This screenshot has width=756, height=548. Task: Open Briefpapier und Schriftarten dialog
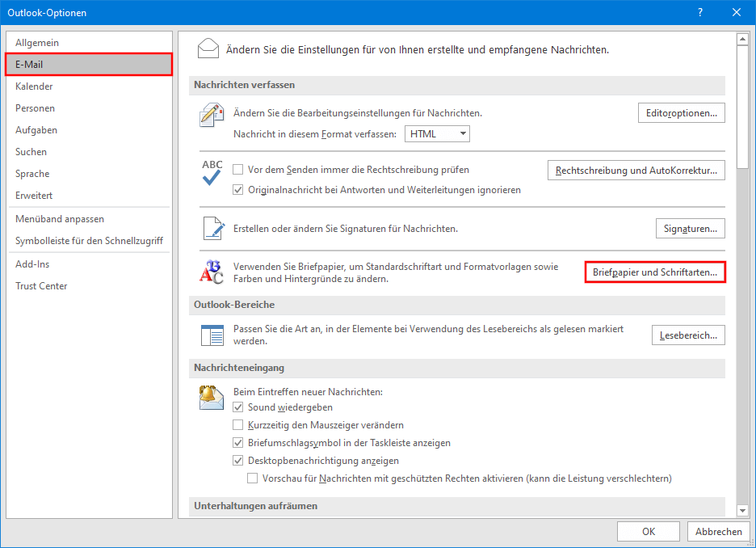[655, 272]
